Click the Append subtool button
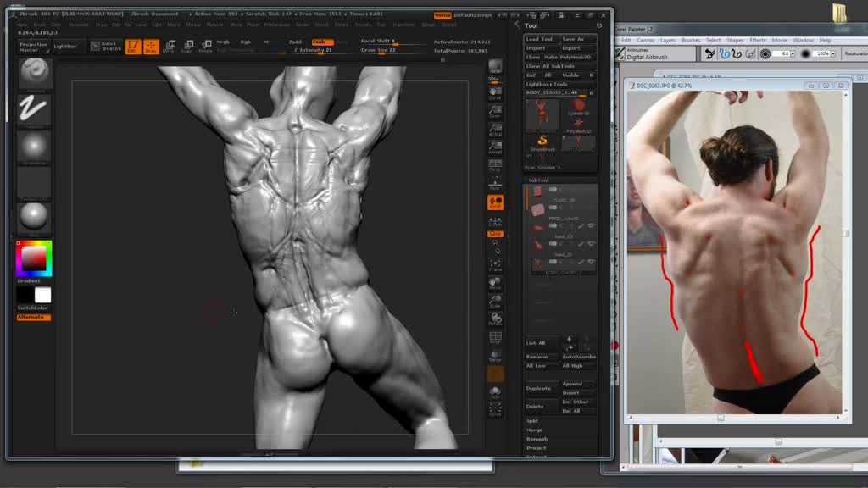The image size is (868, 488). (x=578, y=384)
